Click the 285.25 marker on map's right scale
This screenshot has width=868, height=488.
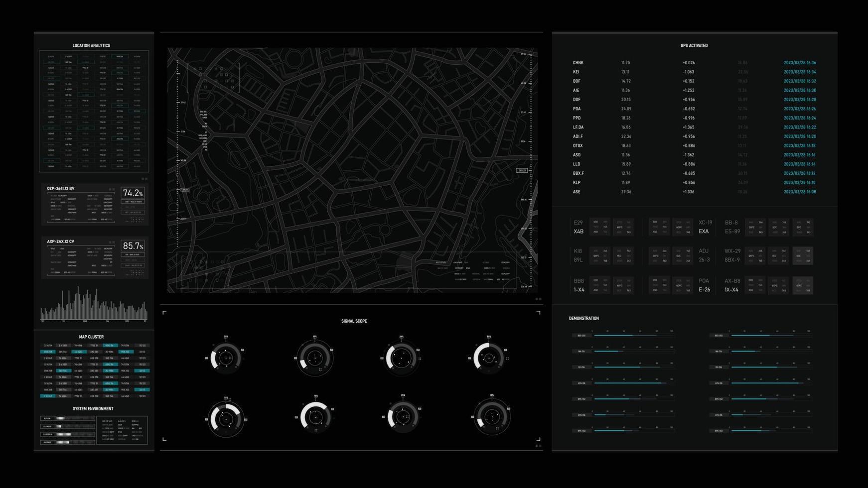[522, 170]
